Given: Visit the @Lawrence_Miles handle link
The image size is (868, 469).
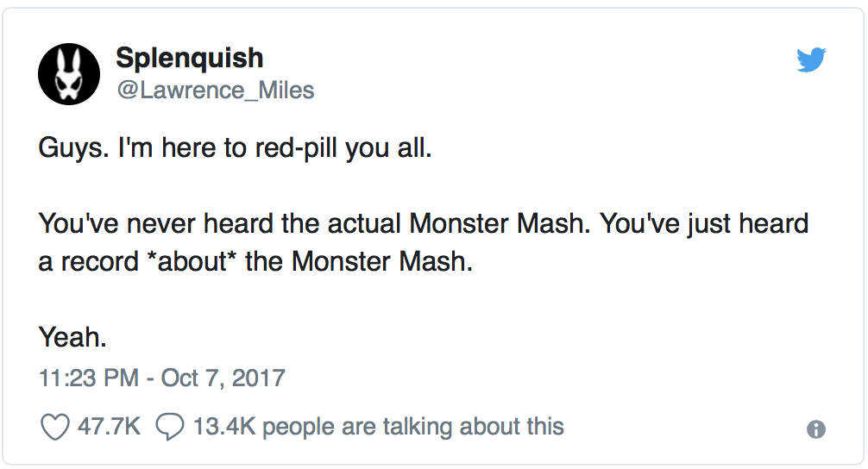Looking at the screenshot, I should pyautogui.click(x=215, y=90).
